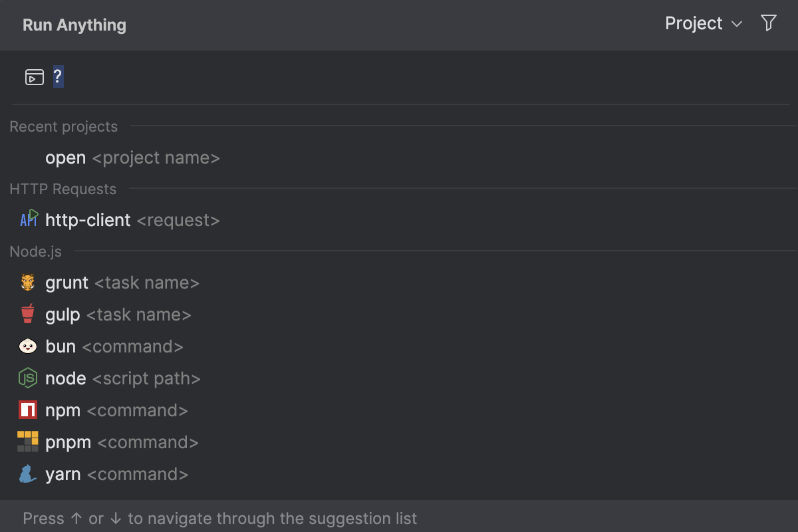
Task: Select the bun runtime icon
Action: click(x=27, y=346)
